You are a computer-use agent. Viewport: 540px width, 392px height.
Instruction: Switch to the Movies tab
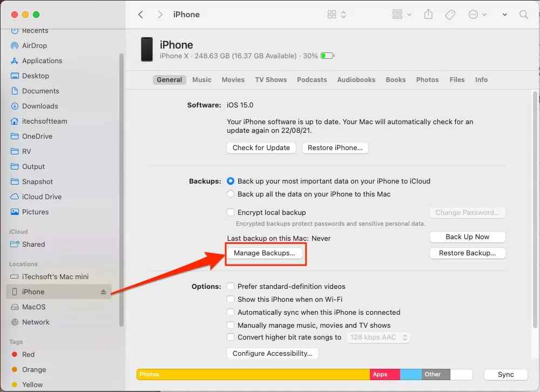[x=233, y=80]
